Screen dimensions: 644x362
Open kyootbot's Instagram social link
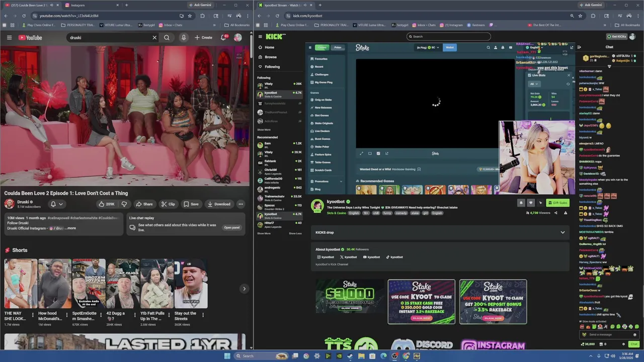(x=326, y=257)
